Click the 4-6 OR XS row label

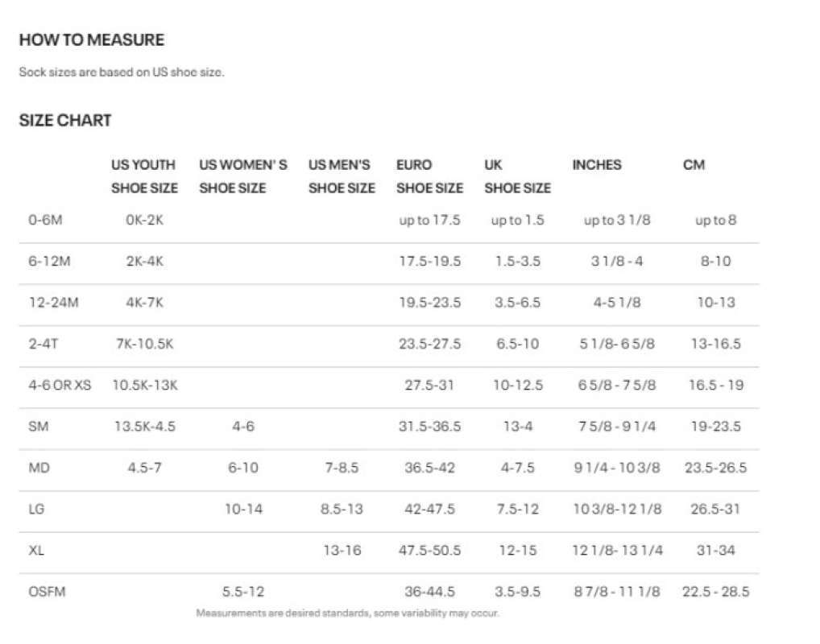[60, 385]
